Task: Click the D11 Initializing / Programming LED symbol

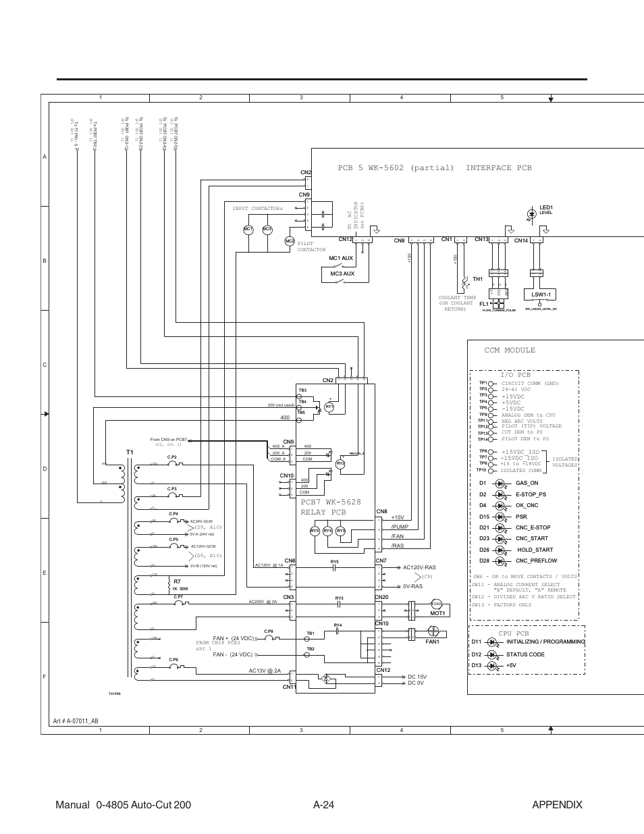Action: (x=493, y=642)
